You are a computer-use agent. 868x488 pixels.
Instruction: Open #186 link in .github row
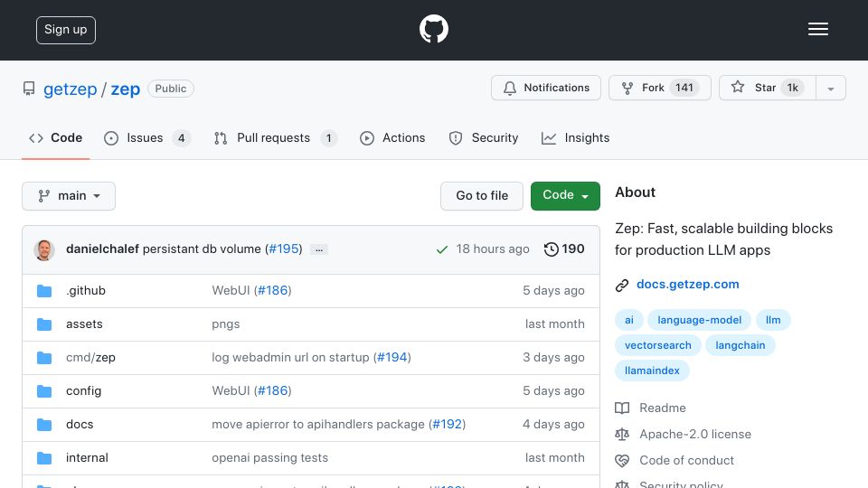(x=273, y=290)
